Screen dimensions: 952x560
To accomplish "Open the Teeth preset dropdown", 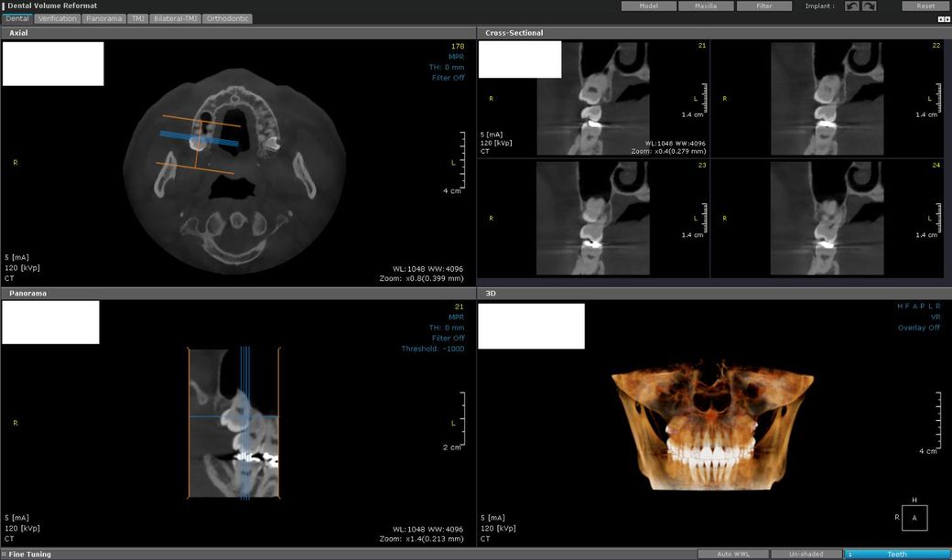I will pyautogui.click(x=896, y=555).
